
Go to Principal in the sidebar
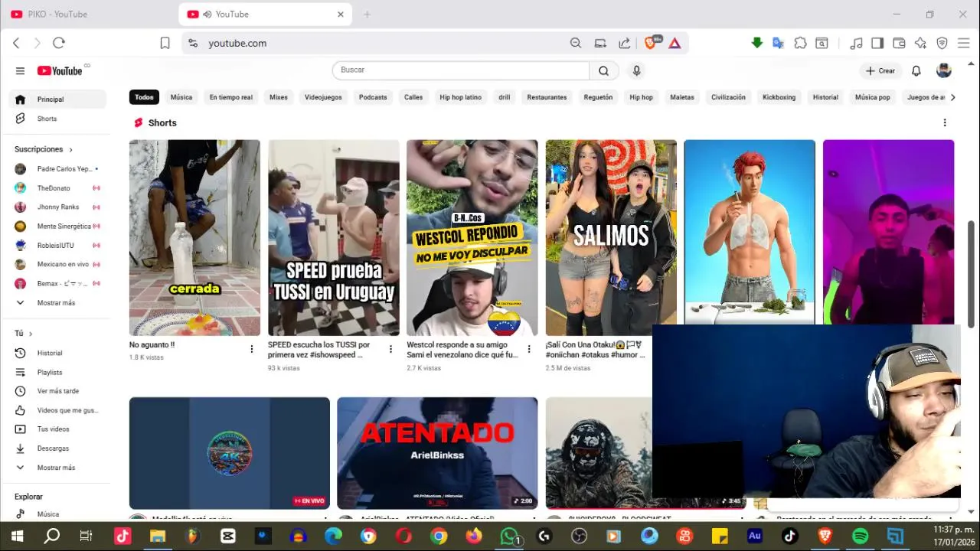58,99
